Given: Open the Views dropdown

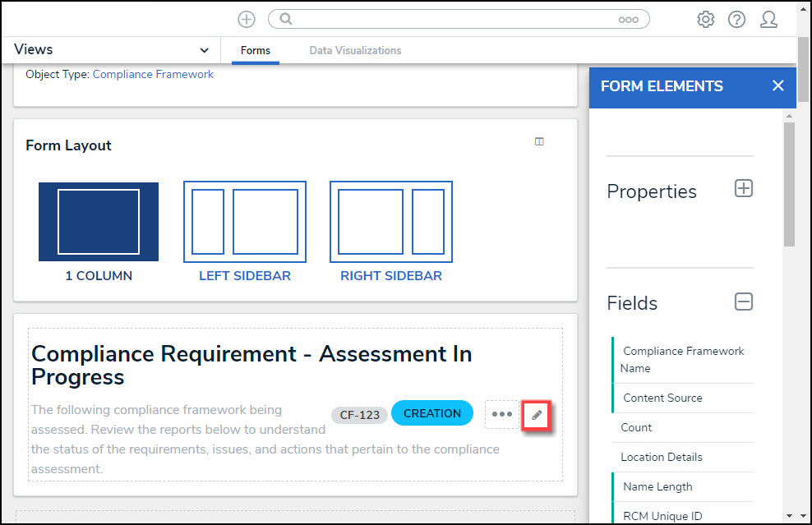Looking at the screenshot, I should 111,50.
